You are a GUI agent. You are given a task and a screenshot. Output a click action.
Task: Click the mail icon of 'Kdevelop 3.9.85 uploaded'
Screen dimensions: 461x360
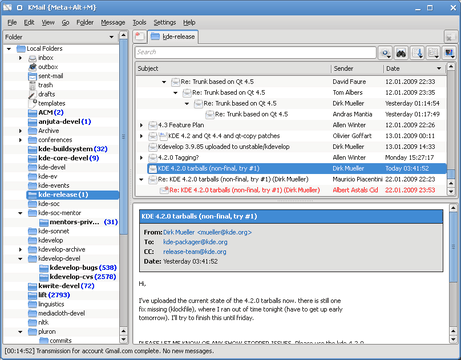[x=153, y=147]
